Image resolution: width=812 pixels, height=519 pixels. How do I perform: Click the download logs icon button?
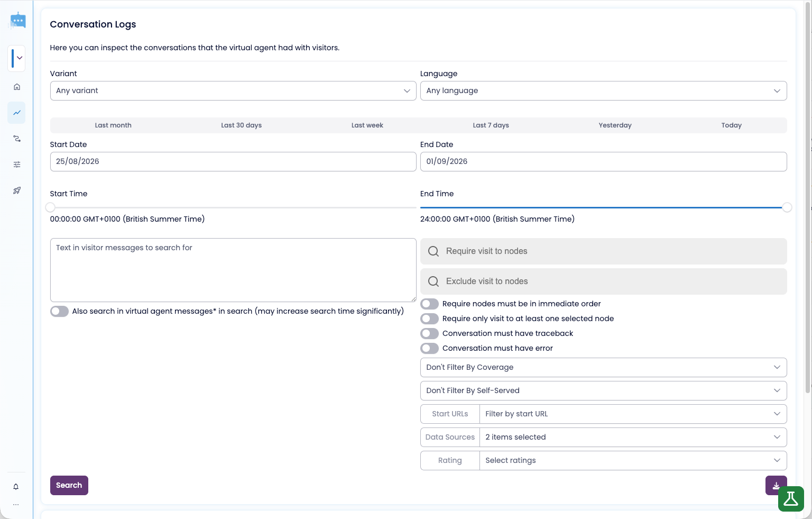coord(776,486)
